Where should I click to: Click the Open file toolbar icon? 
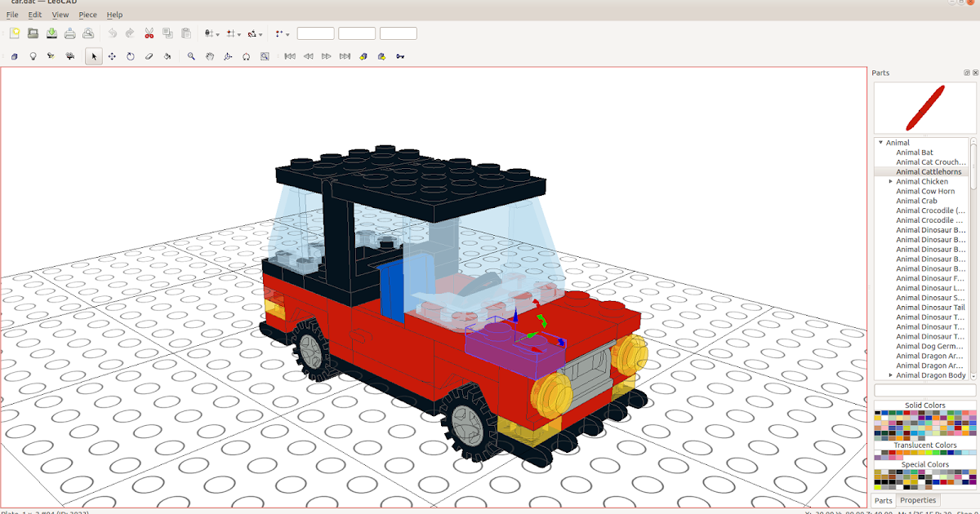point(33,33)
